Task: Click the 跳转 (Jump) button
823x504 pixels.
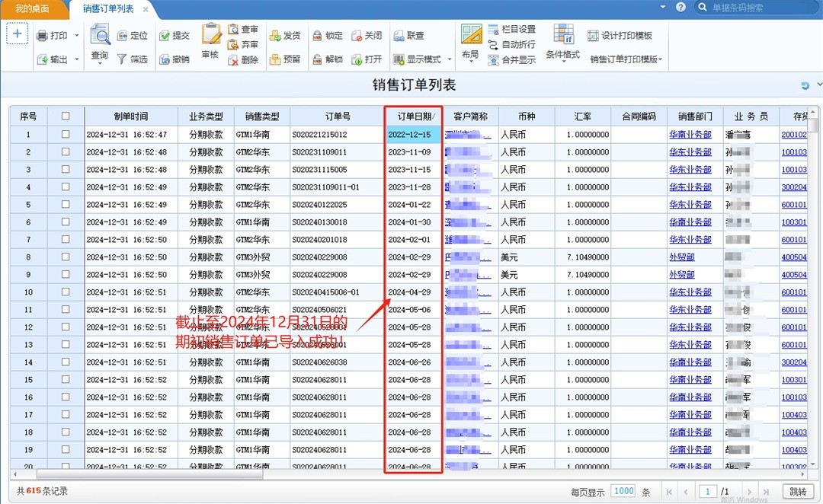Action: pos(797,492)
